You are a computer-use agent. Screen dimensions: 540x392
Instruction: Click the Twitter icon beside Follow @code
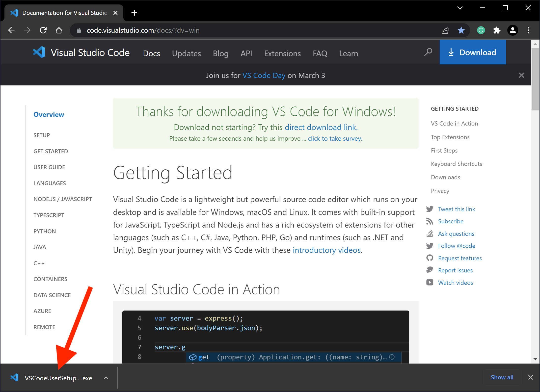pyautogui.click(x=430, y=246)
